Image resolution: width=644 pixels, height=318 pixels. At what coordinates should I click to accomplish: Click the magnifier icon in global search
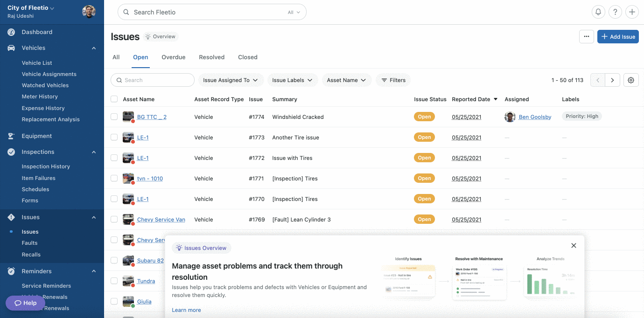[126, 13]
